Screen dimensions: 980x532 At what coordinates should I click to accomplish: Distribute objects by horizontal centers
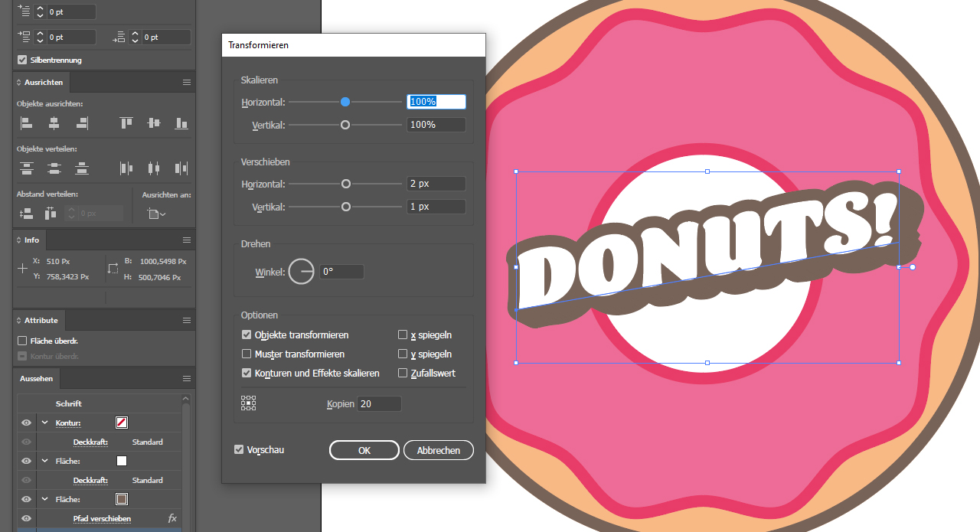154,168
